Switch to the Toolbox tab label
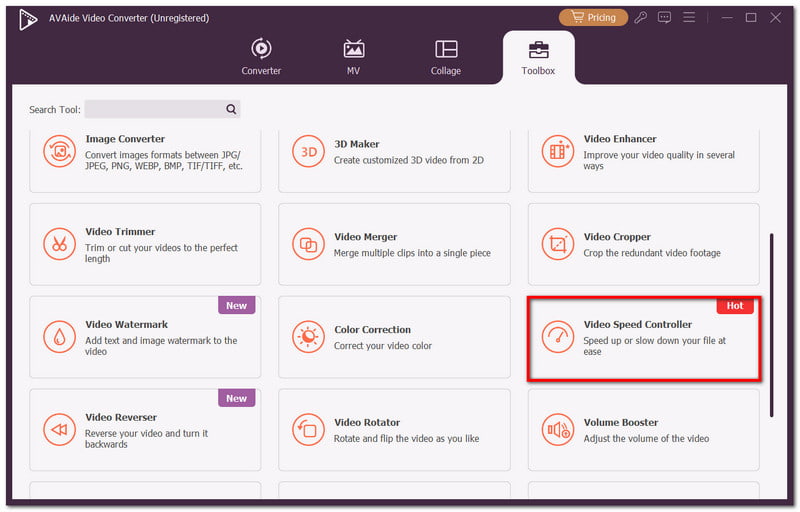This screenshot has width=800, height=512. point(538,71)
